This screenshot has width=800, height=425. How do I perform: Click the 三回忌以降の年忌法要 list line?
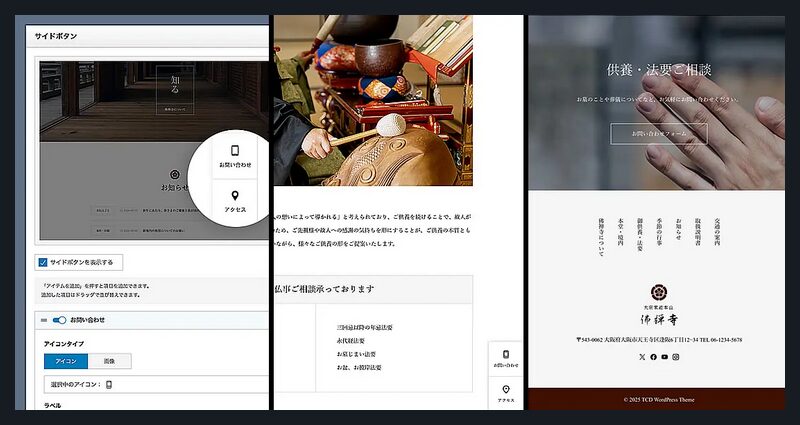click(x=364, y=328)
